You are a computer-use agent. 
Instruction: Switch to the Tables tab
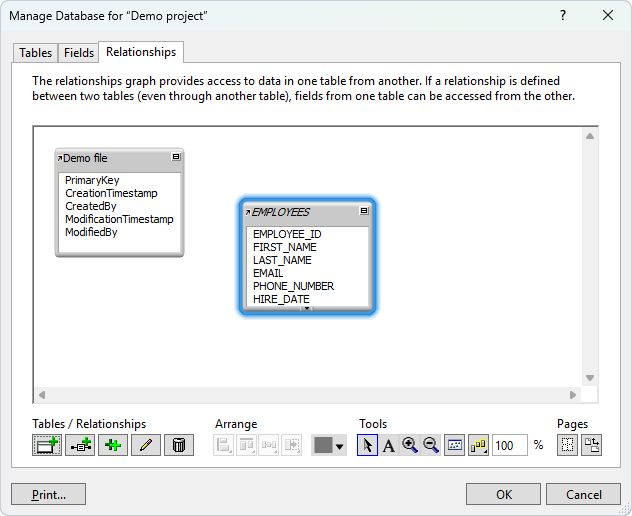click(35, 53)
